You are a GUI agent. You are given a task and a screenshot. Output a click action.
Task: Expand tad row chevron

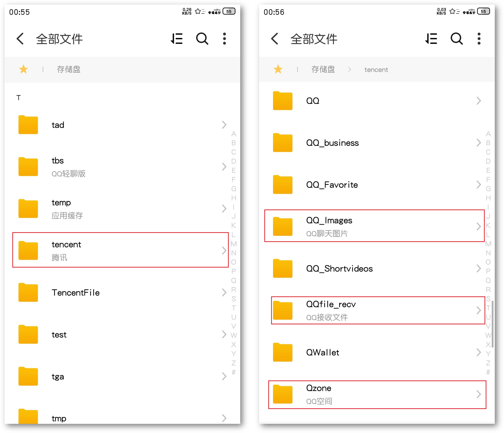224,125
